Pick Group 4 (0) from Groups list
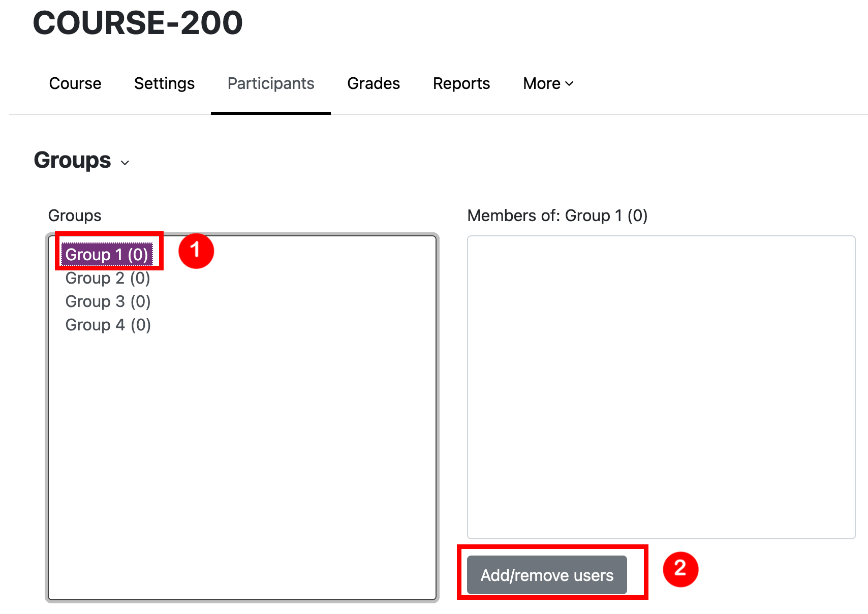The height and width of the screenshot is (614, 868). tap(108, 325)
